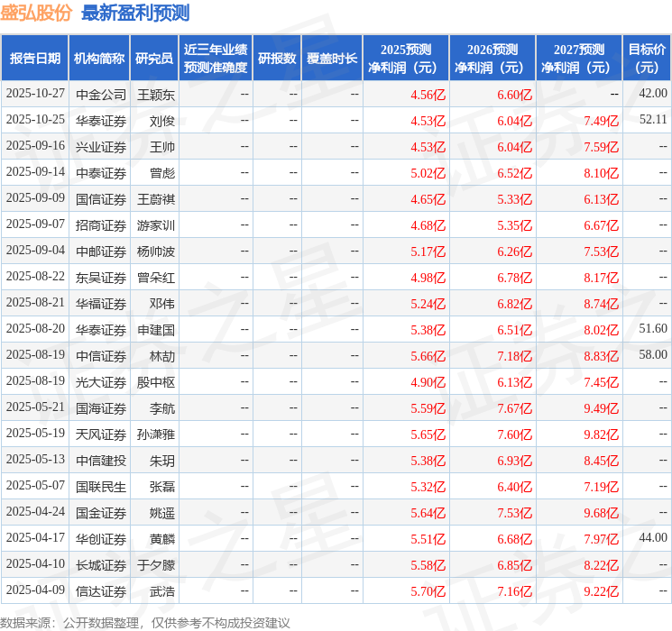Click the 中信证券 institution cell
This screenshot has width=672, height=631.
pos(101,356)
